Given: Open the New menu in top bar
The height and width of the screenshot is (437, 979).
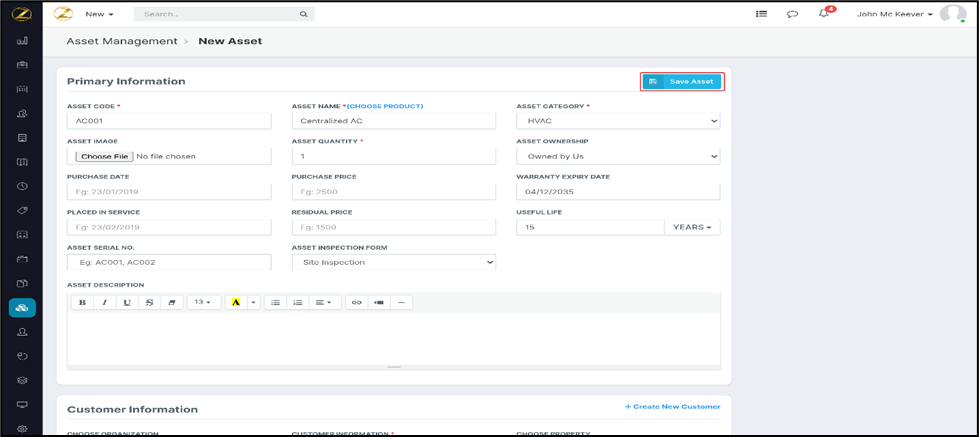Looking at the screenshot, I should [99, 14].
